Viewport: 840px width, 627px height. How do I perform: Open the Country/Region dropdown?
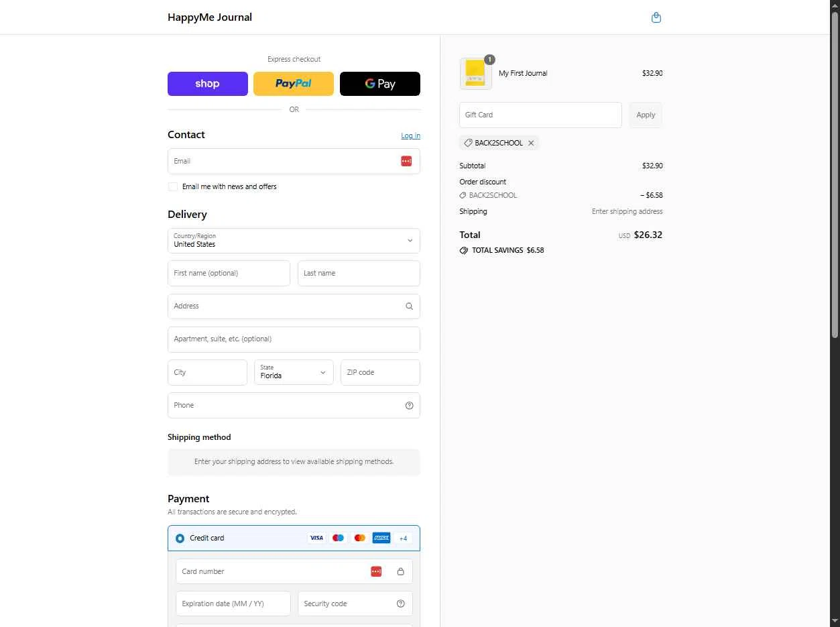294,241
